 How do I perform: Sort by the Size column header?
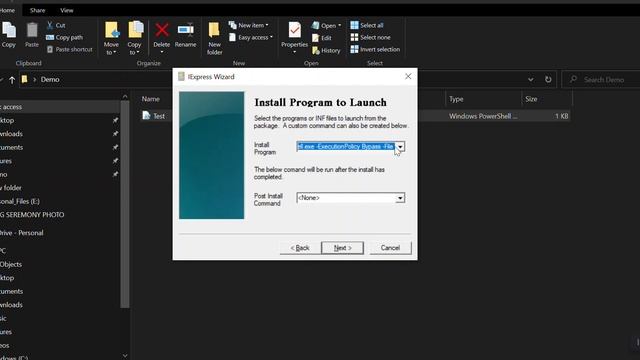click(531, 99)
